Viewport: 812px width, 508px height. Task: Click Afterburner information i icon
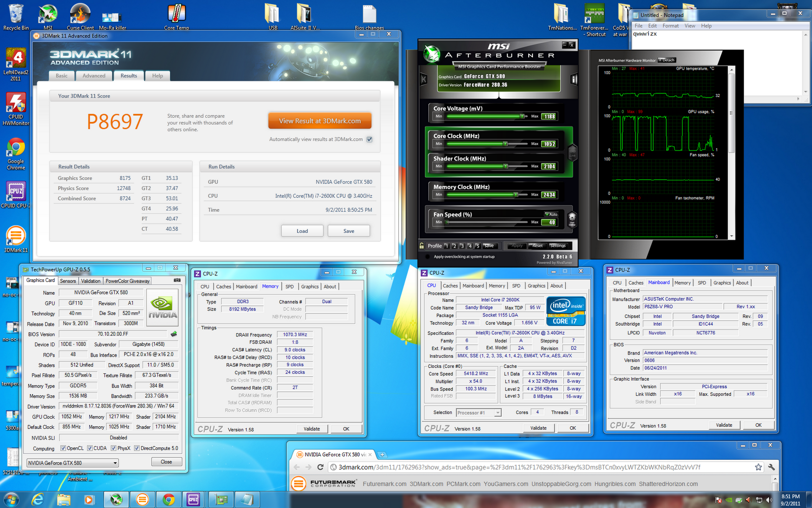(574, 79)
